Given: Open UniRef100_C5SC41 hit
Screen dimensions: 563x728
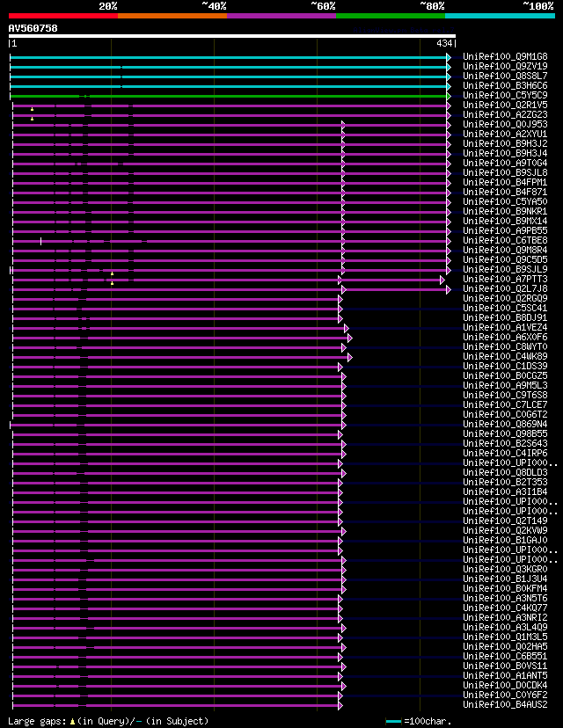Looking at the screenshot, I should [x=505, y=309].
